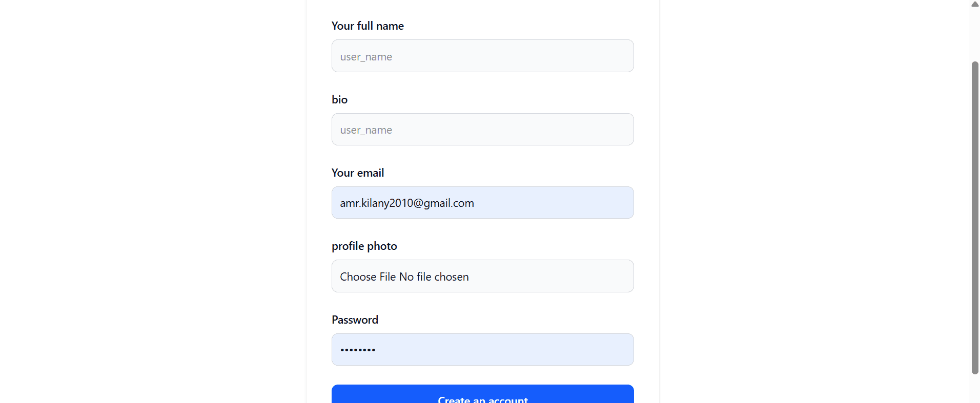980x403 pixels.
Task: Click the 'Password' label text
Action: coord(355,320)
